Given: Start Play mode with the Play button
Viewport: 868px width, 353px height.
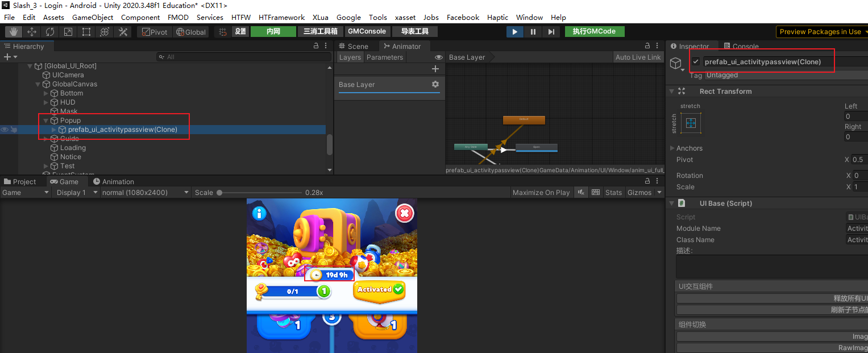Looking at the screenshot, I should coord(515,32).
